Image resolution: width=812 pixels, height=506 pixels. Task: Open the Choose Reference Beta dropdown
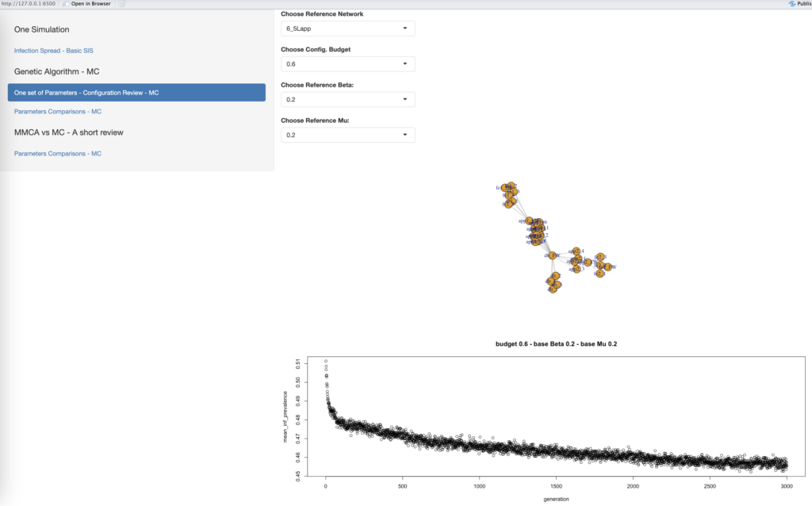coord(348,99)
